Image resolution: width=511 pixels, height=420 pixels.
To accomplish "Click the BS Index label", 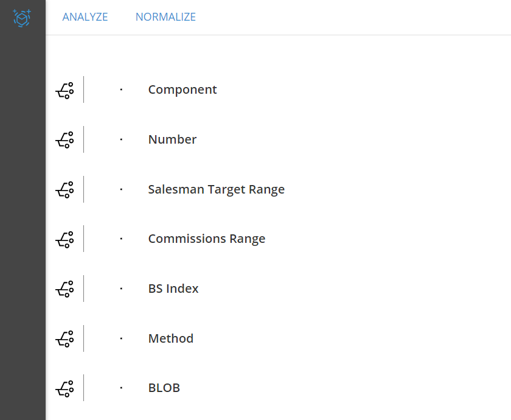I will pyautogui.click(x=173, y=289).
